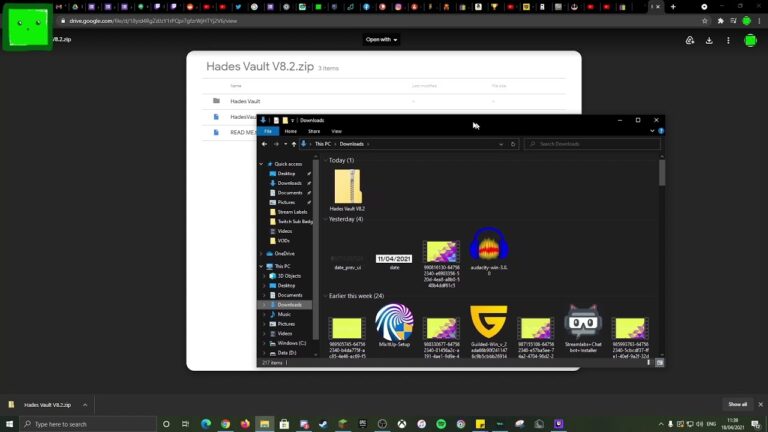Open the Home ribbon tab

[290, 131]
